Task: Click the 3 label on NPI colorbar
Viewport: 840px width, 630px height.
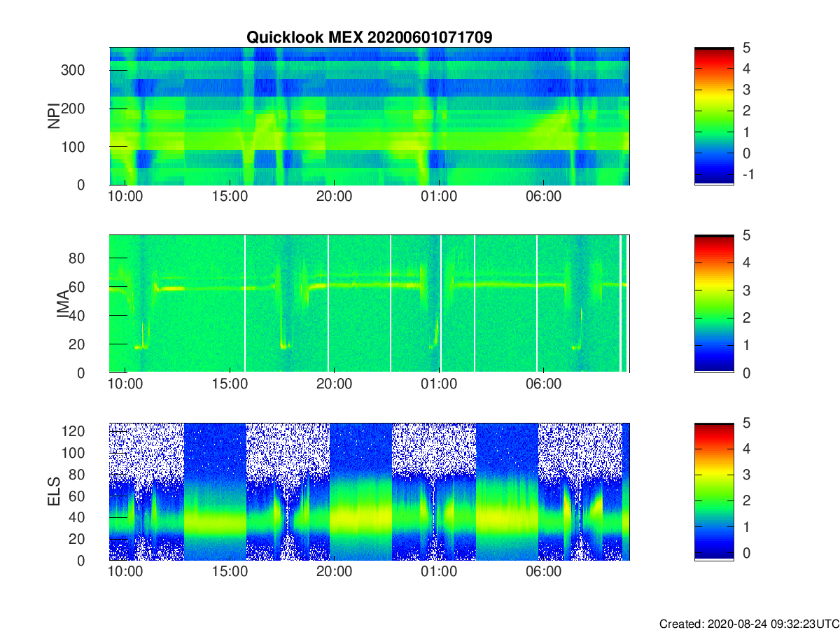Action: click(746, 90)
